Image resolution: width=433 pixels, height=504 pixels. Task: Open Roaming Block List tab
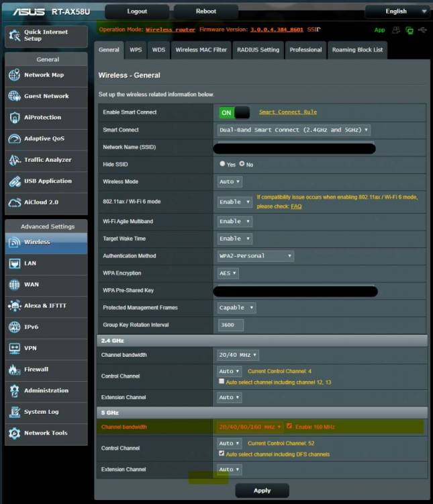click(358, 50)
